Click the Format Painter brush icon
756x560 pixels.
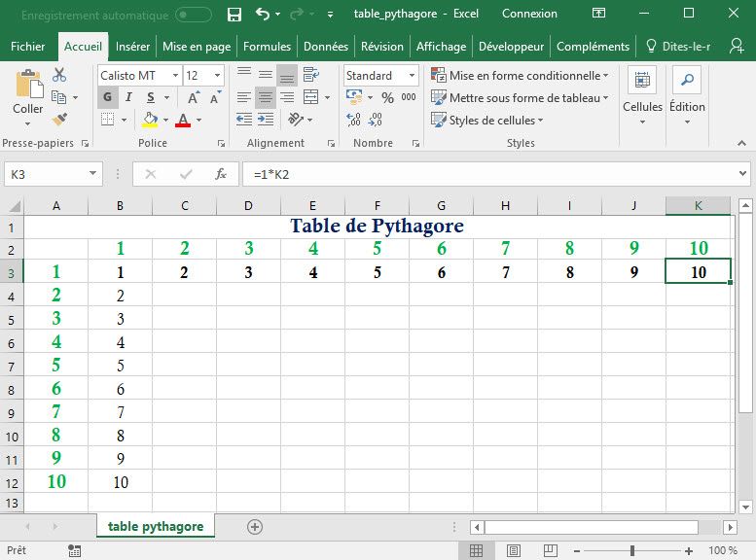(59, 119)
